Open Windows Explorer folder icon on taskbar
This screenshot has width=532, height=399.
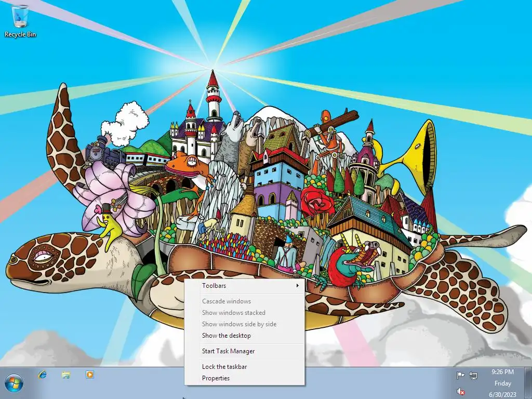tap(66, 375)
